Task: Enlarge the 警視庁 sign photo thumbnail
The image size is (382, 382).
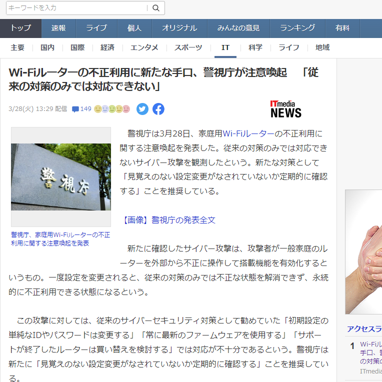Action: 61,177
